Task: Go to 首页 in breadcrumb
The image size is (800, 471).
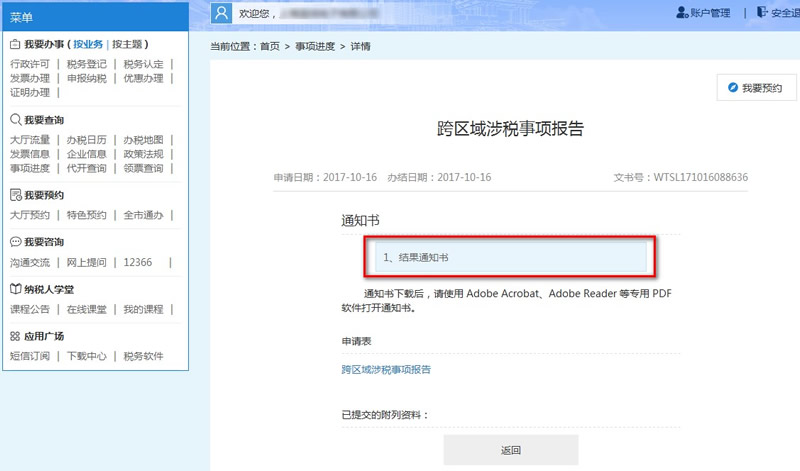Action: click(269, 47)
